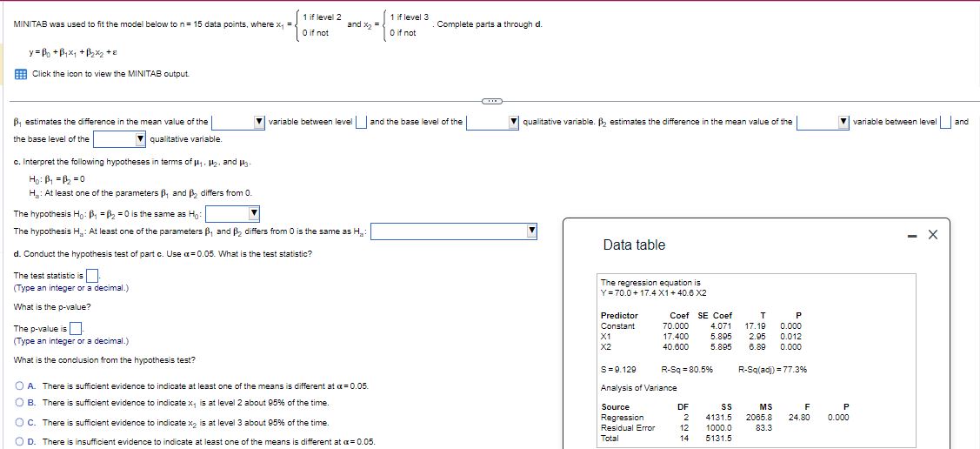Open dropdown before 'qualitative variable.' on second line
This screenshot has width=980, height=449.
pyautogui.click(x=120, y=139)
